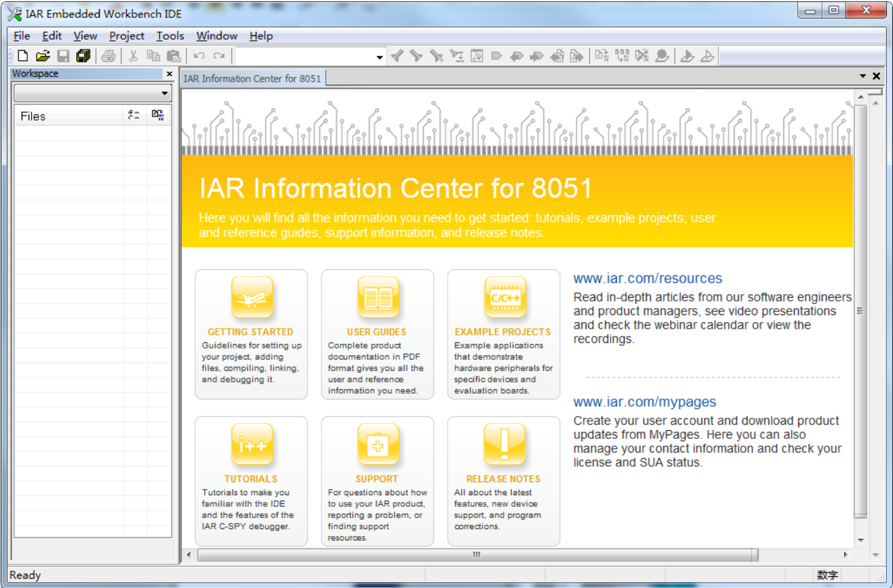The height and width of the screenshot is (588, 893).
Task: Jump to Next Bookmark icon
Action: pos(536,56)
